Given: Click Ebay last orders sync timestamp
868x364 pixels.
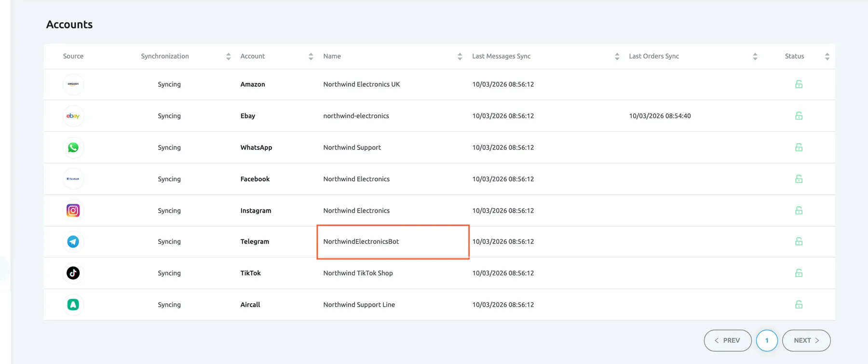Looking at the screenshot, I should 660,116.
